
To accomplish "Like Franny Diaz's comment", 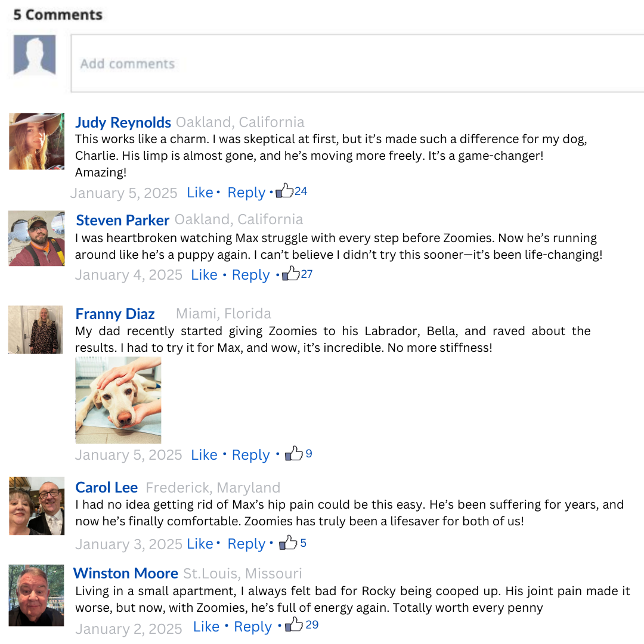I will 204,455.
